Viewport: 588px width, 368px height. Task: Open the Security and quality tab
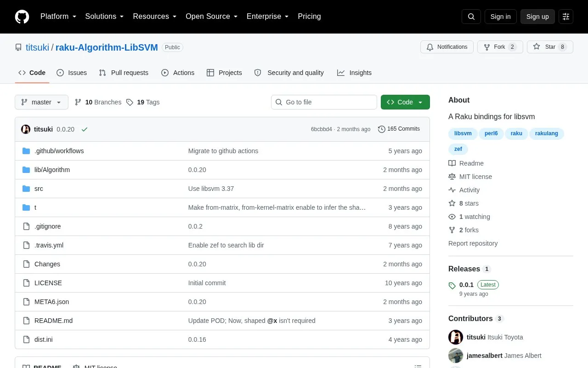(289, 73)
